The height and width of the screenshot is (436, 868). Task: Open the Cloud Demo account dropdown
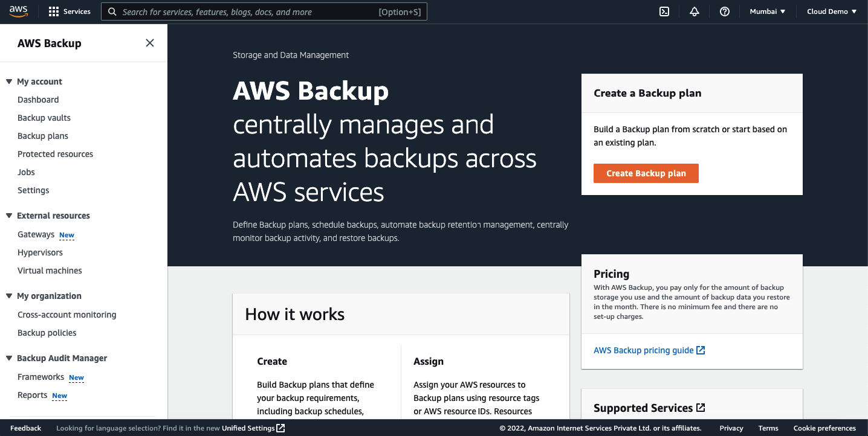tap(832, 11)
